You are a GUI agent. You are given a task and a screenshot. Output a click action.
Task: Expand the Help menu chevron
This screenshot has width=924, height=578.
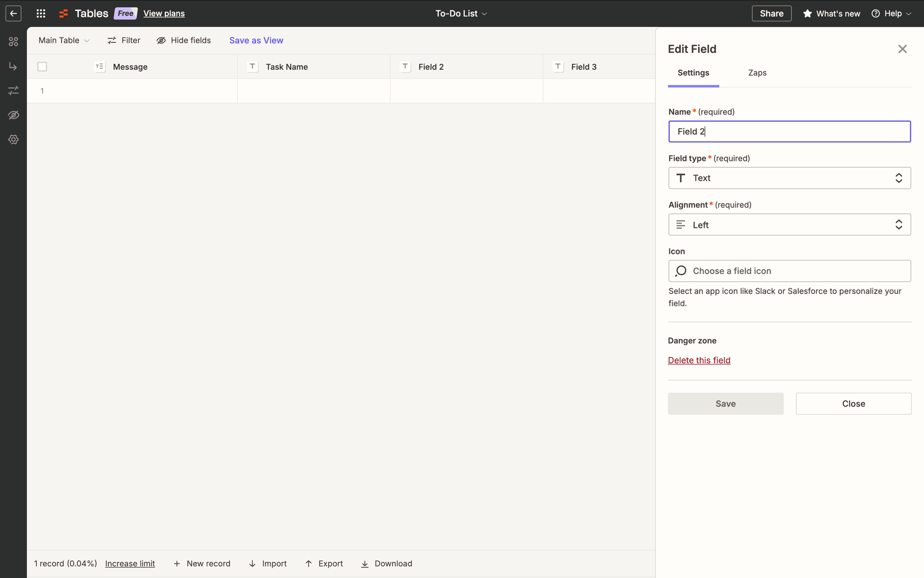click(909, 14)
